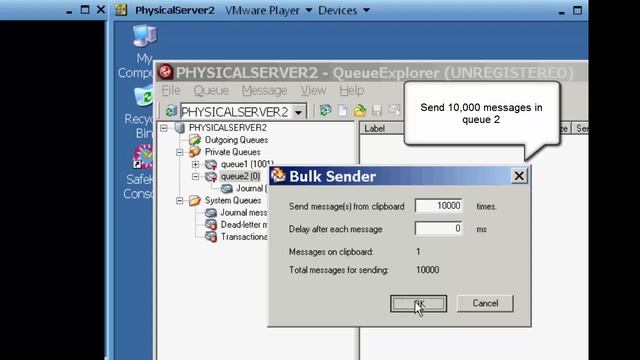640x360 pixels.
Task: Select Outgoing Queues in the tree
Action: pyautogui.click(x=236, y=140)
